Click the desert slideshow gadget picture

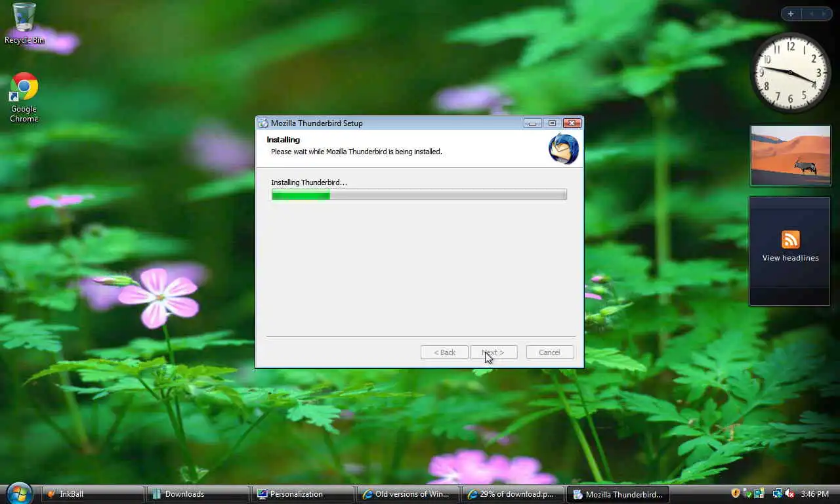pos(790,156)
